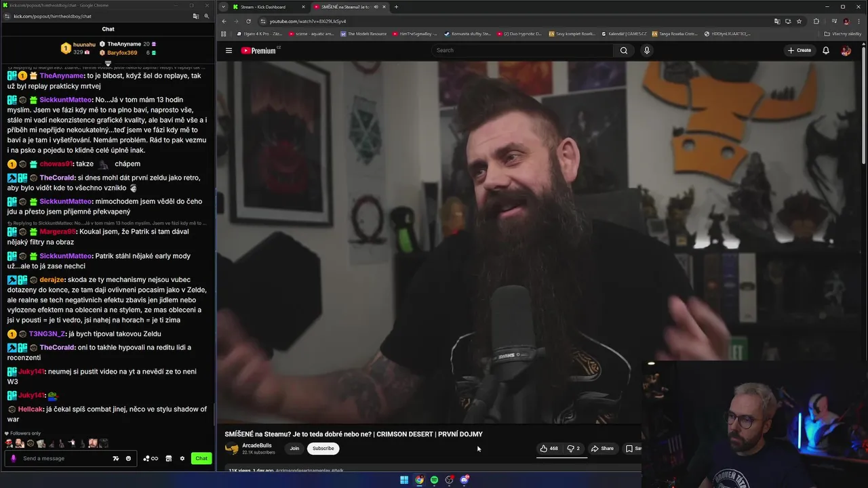Click the video title text
Screen dimensions: 868x488
pos(353,434)
